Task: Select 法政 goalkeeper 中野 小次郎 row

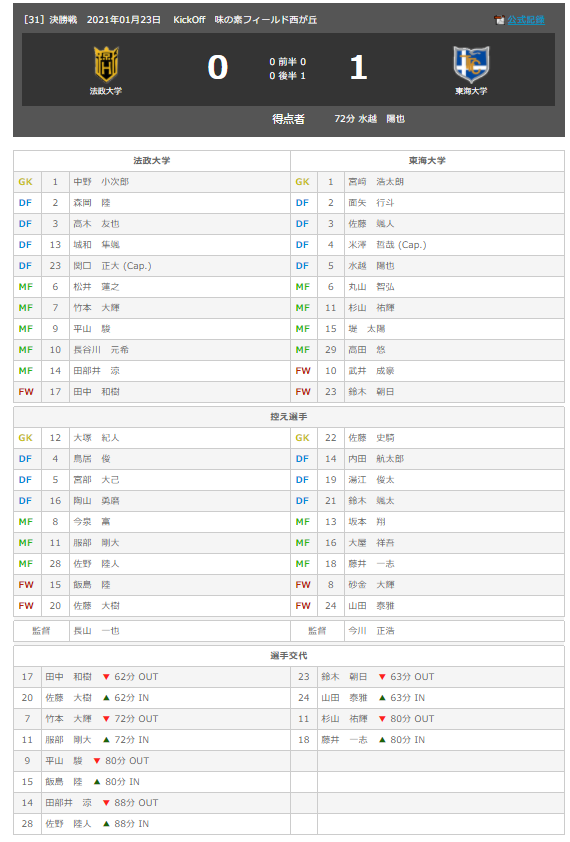Action: point(152,182)
